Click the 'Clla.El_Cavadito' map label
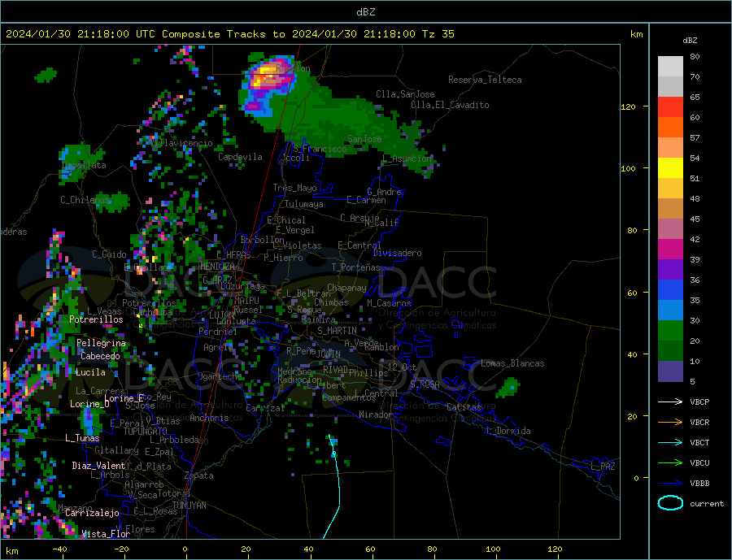 coord(450,105)
